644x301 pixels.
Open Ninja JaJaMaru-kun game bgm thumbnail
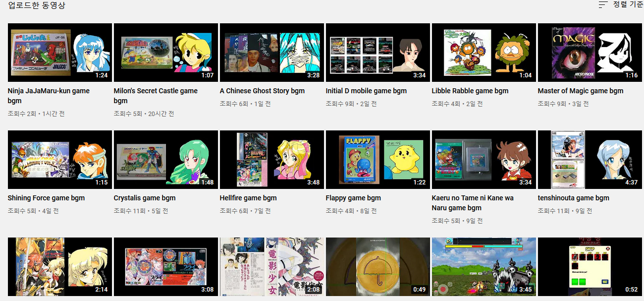click(60, 53)
